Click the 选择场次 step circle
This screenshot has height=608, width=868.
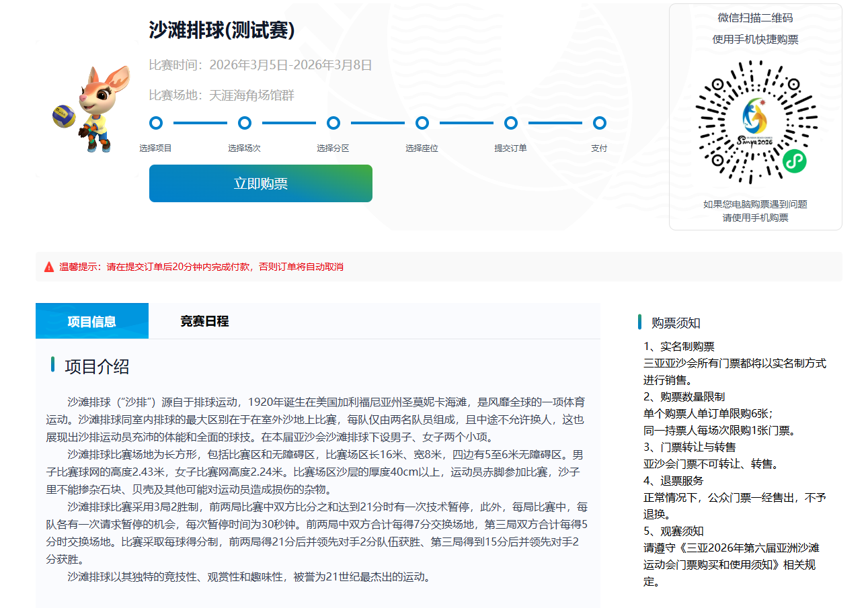pos(245,123)
